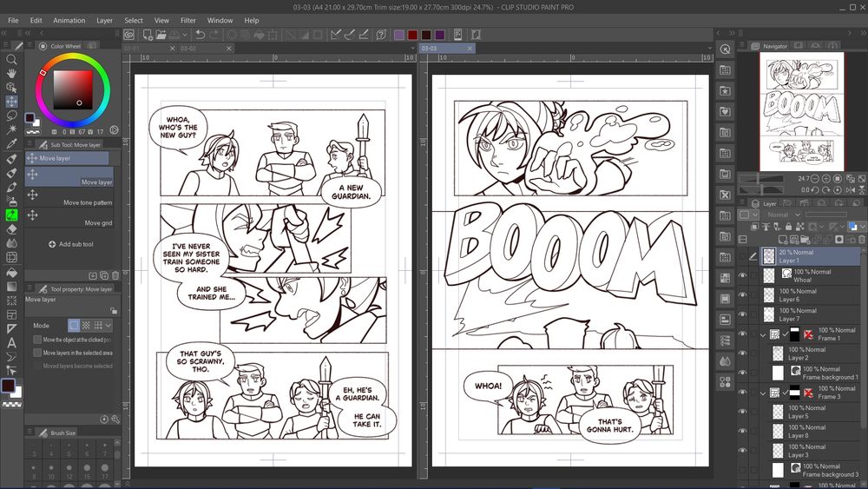Close the 03-01 canvas tab
868x489 pixels.
coord(172,48)
